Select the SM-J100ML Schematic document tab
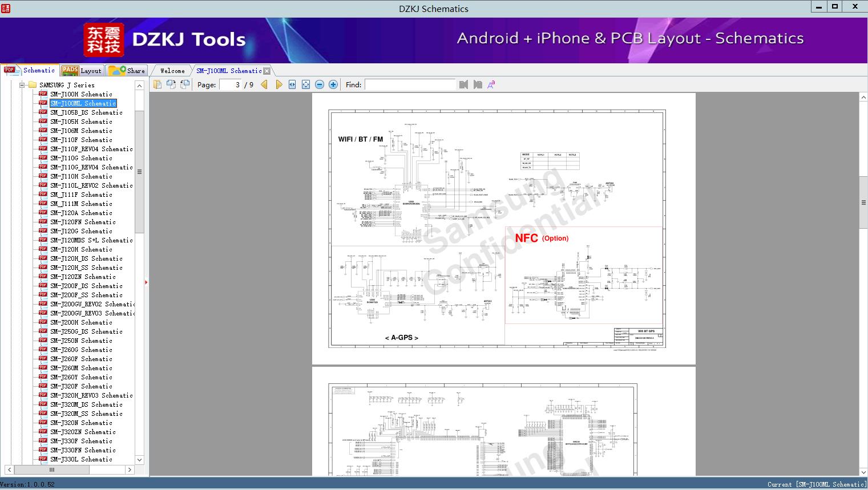 [229, 71]
